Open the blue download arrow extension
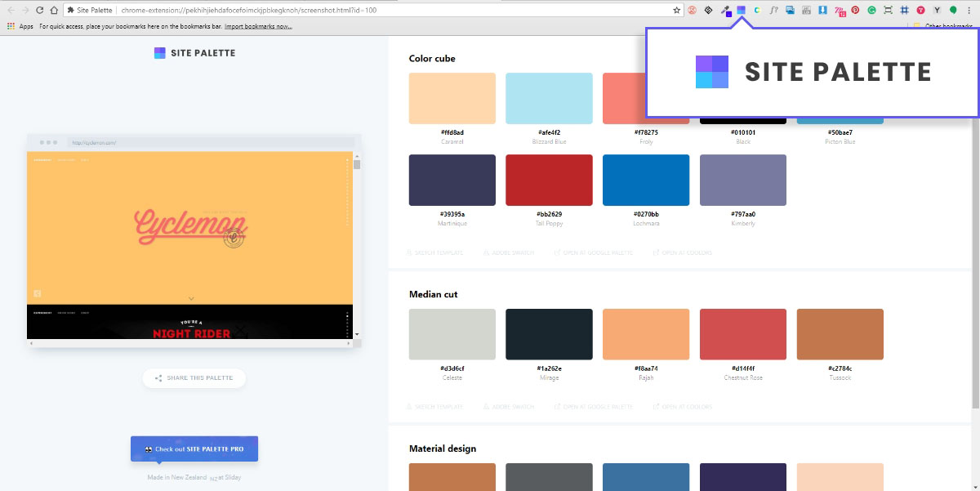This screenshot has height=491, width=980. (823, 11)
